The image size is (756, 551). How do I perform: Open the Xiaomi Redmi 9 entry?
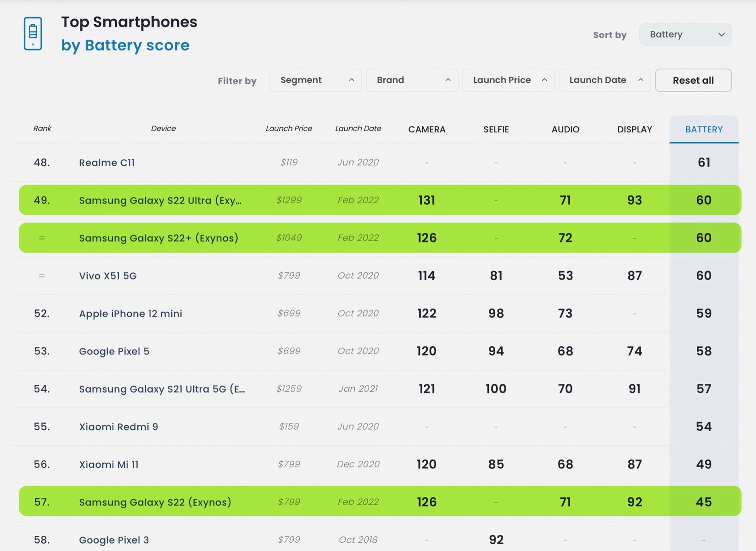tap(118, 427)
